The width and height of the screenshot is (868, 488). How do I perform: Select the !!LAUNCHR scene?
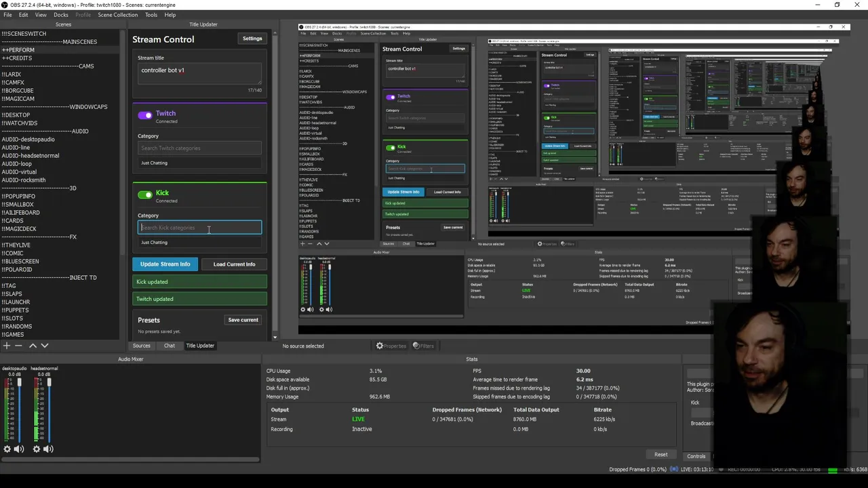61,302
